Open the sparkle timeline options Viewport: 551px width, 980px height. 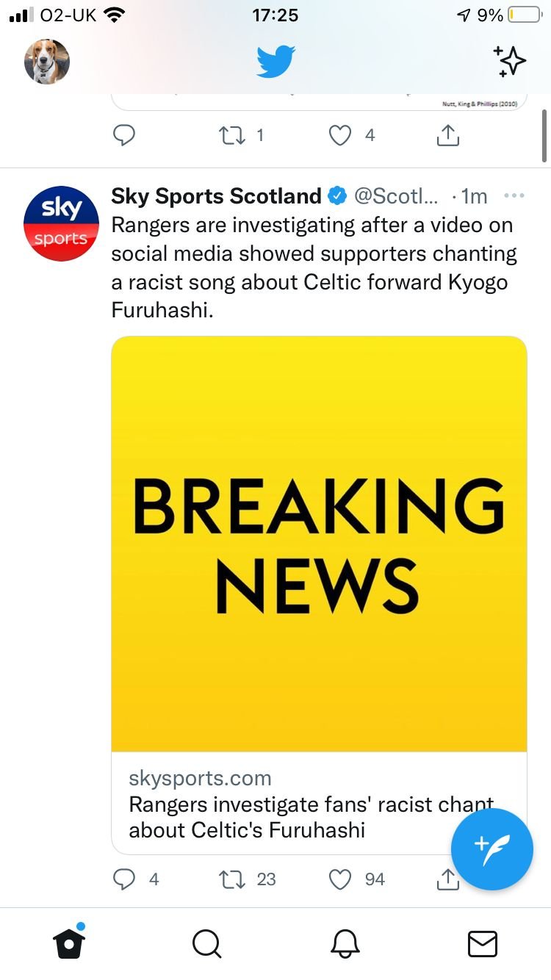coord(510,62)
